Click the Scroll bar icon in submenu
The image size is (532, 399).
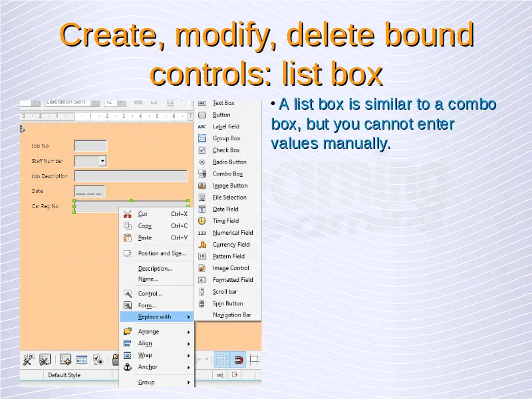click(202, 292)
